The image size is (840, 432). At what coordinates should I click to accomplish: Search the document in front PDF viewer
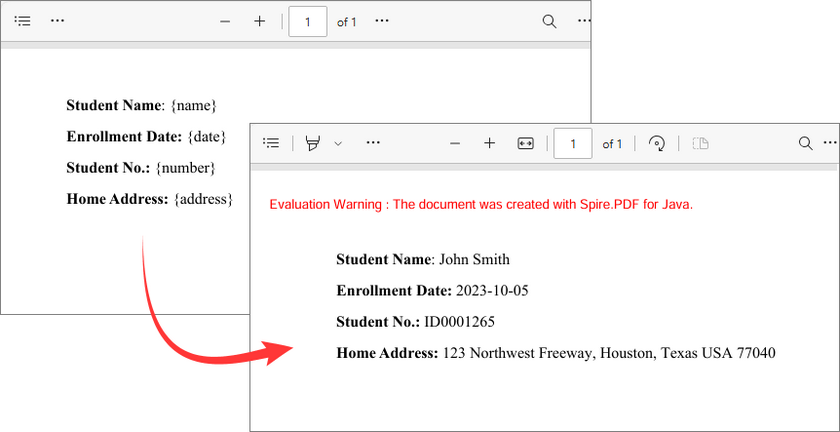click(805, 144)
